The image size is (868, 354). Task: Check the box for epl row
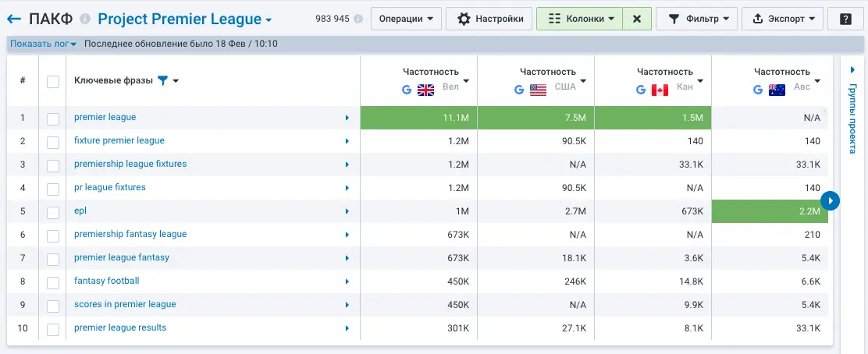[x=53, y=212]
